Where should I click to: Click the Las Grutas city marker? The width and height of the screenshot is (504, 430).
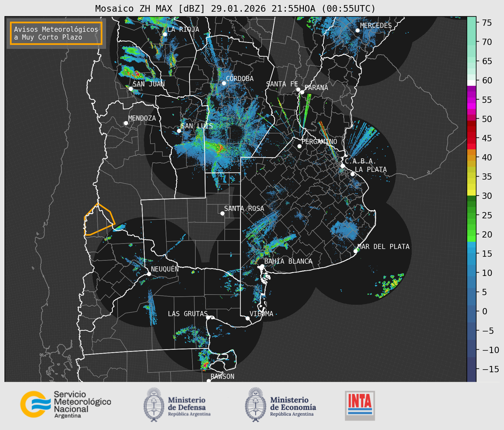coord(208,317)
